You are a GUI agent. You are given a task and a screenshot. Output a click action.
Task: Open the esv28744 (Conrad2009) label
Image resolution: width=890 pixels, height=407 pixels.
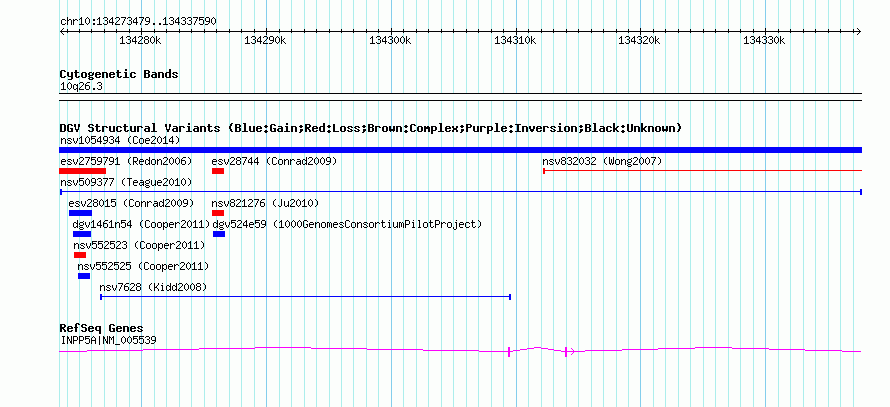coord(274,161)
